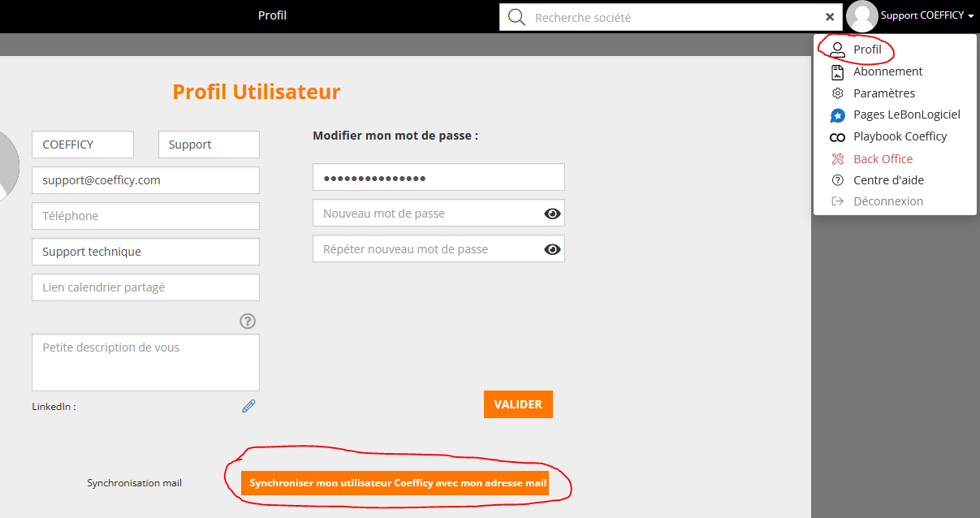Open the Abonnement menu entry
The height and width of the screenshot is (518, 980).
pos(887,71)
